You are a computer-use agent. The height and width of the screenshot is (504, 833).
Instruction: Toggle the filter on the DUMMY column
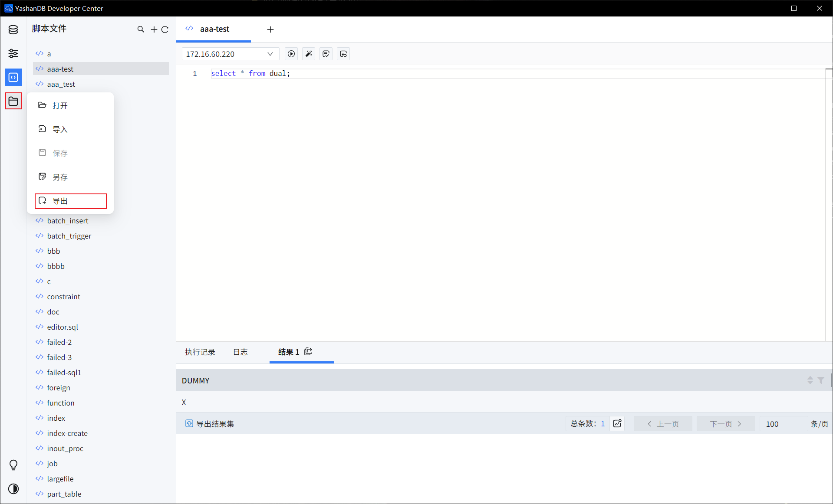tap(821, 380)
